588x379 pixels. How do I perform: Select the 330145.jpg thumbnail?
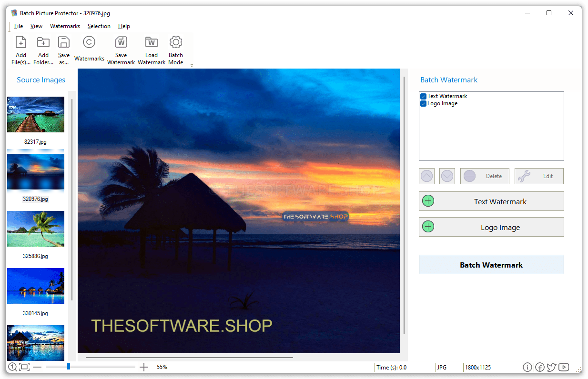pos(36,286)
